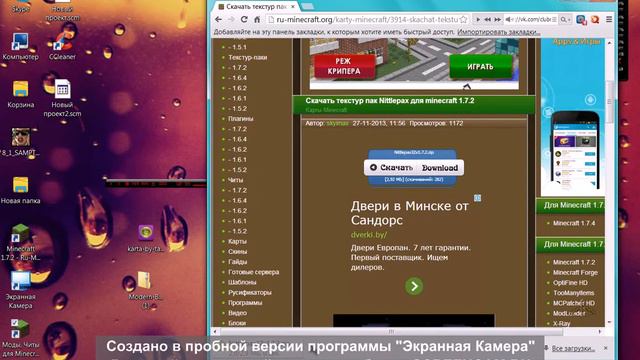This screenshot has height=360, width=640.
Task: Close the 'Скачать текстур пак' tab
Action: (x=293, y=7)
